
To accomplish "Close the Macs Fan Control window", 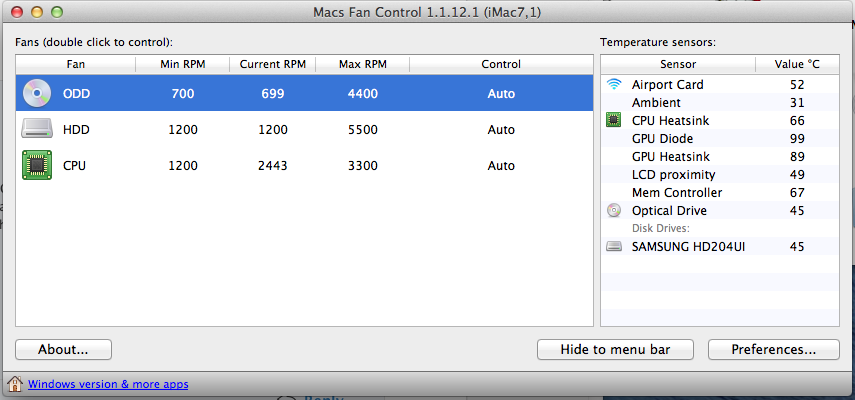I will [x=17, y=11].
